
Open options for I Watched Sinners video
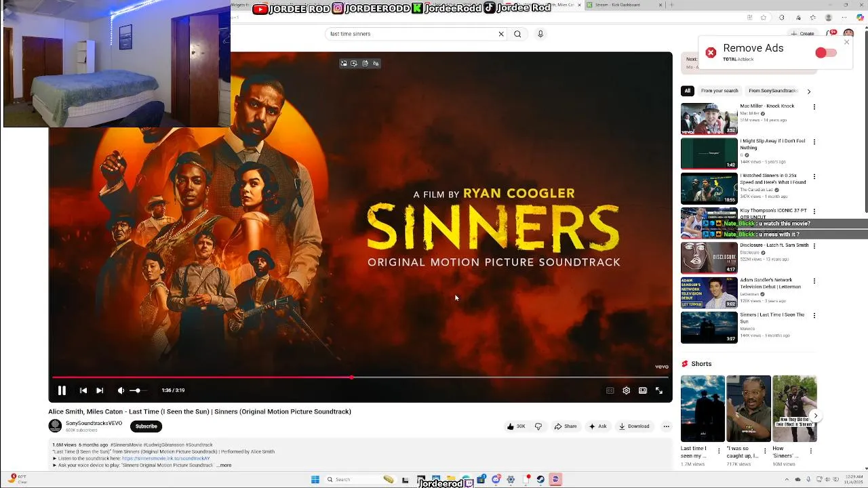coord(814,177)
